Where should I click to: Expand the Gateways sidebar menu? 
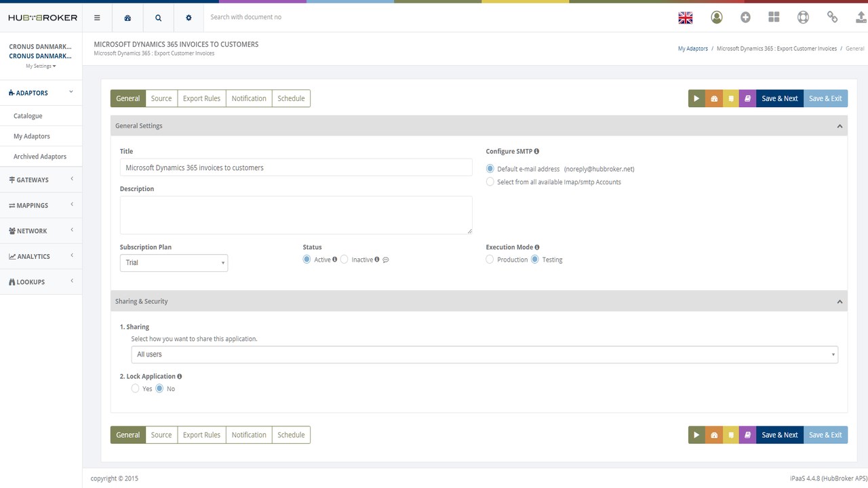tap(41, 180)
